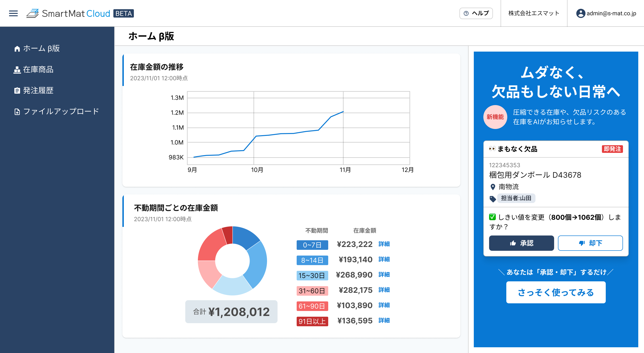Click the admin user avatar icon

tap(580, 13)
